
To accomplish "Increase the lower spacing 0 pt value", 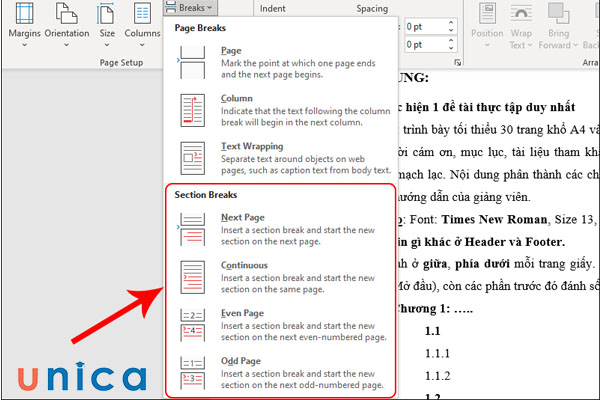I will 451,41.
